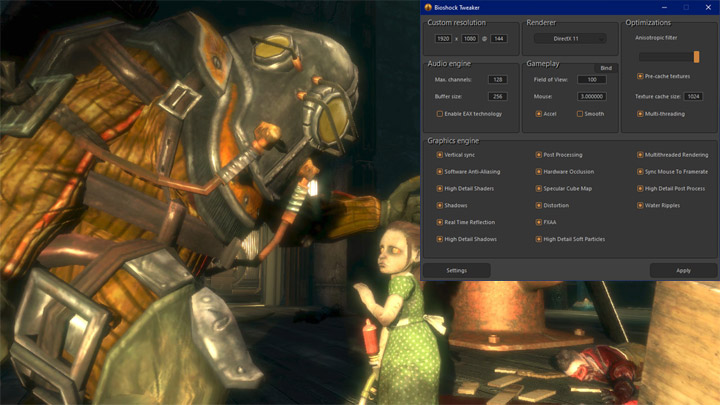Click the custom resolution width field 1920
Viewport: 720px width, 405px height.
(x=443, y=39)
